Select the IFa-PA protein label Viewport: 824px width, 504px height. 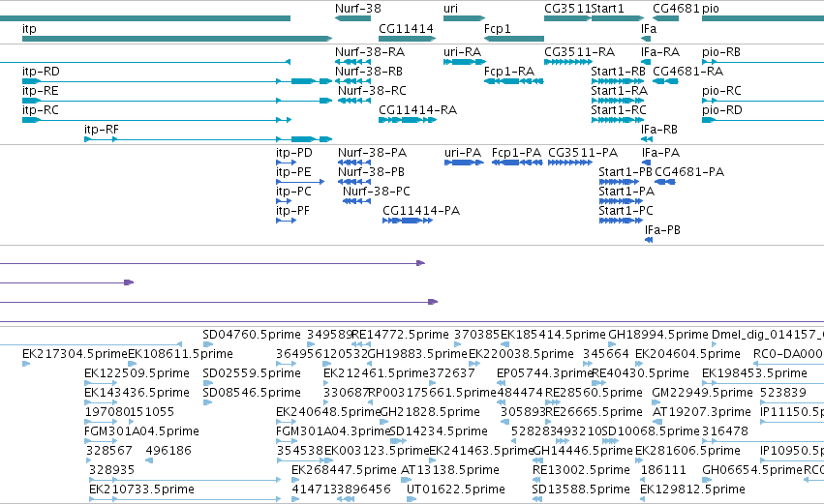pos(660,153)
